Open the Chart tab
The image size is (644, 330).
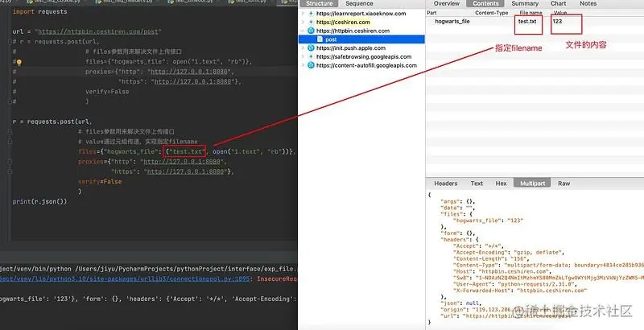pos(559,3)
